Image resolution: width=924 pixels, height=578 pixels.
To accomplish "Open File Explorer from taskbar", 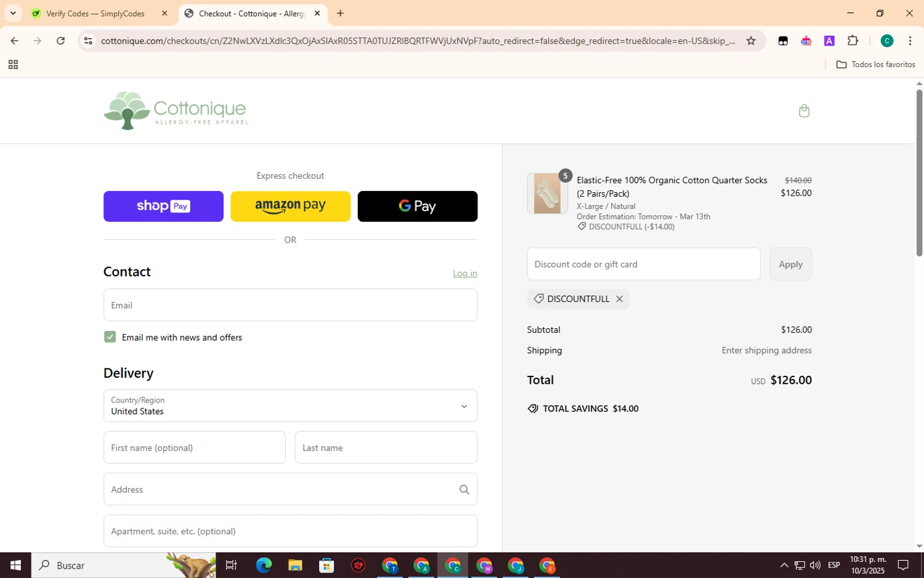I will point(295,565).
